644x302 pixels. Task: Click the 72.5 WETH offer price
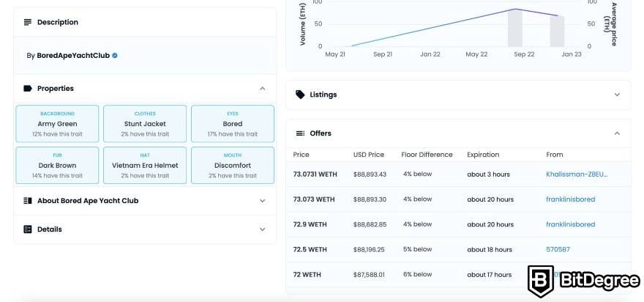coord(310,249)
